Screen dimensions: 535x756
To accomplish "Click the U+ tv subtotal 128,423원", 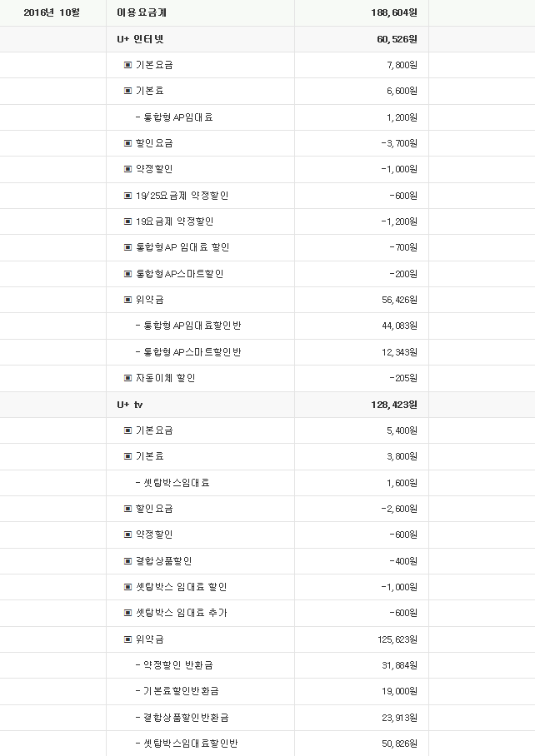I will [397, 405].
